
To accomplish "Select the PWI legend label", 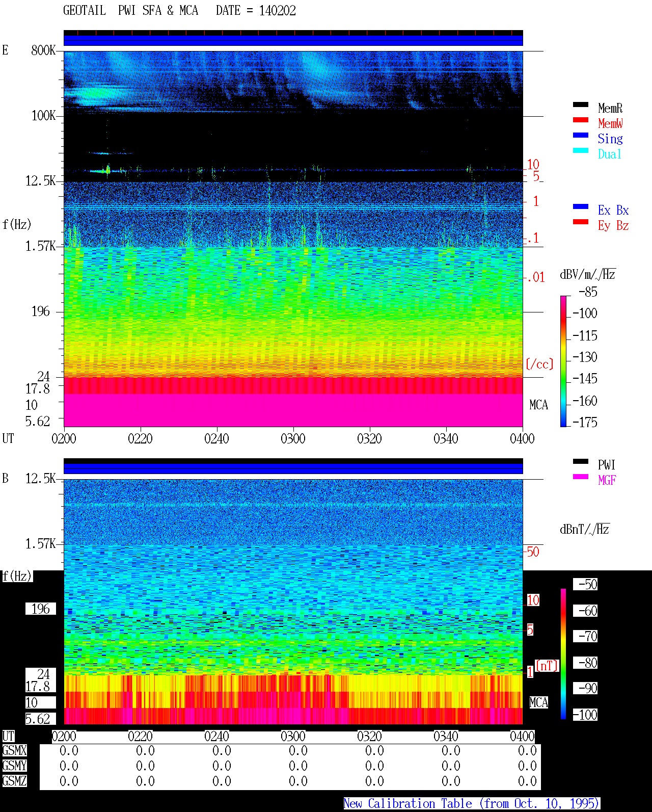I will pyautogui.click(x=607, y=465).
